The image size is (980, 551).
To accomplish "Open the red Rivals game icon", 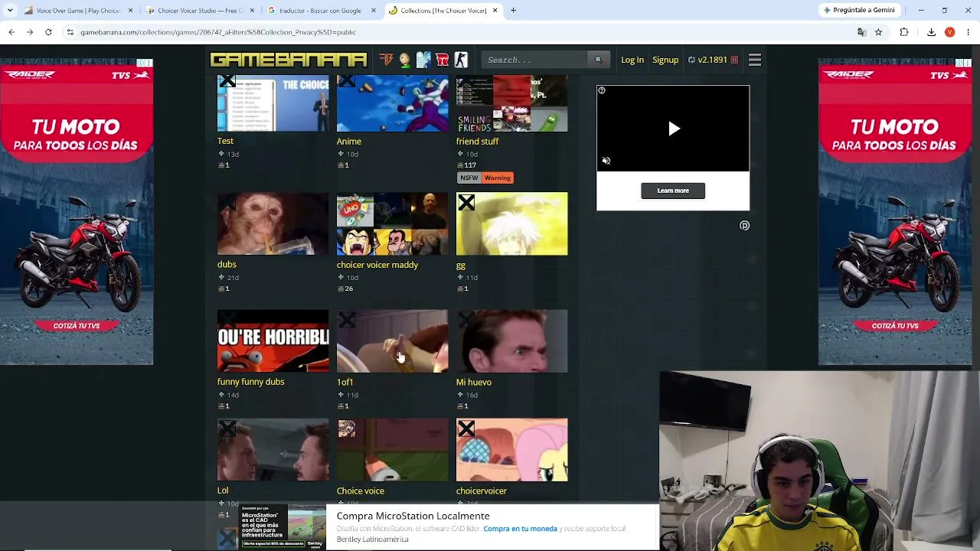I will [442, 60].
